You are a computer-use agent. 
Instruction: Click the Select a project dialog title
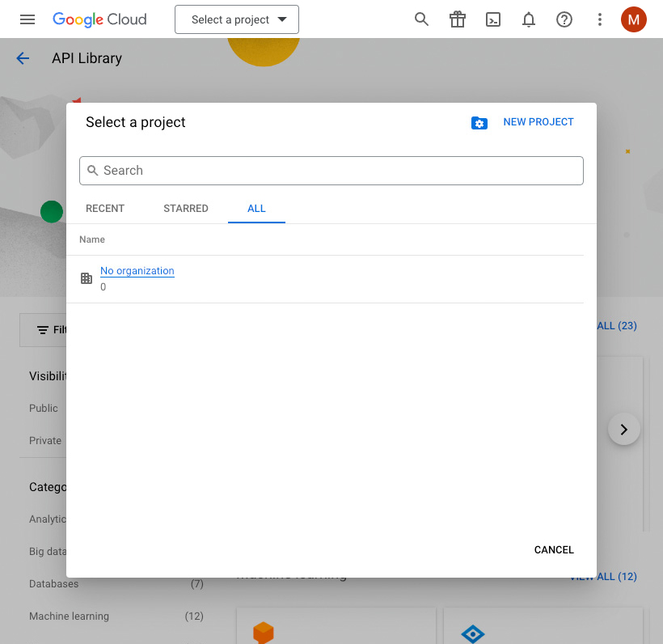pos(135,122)
